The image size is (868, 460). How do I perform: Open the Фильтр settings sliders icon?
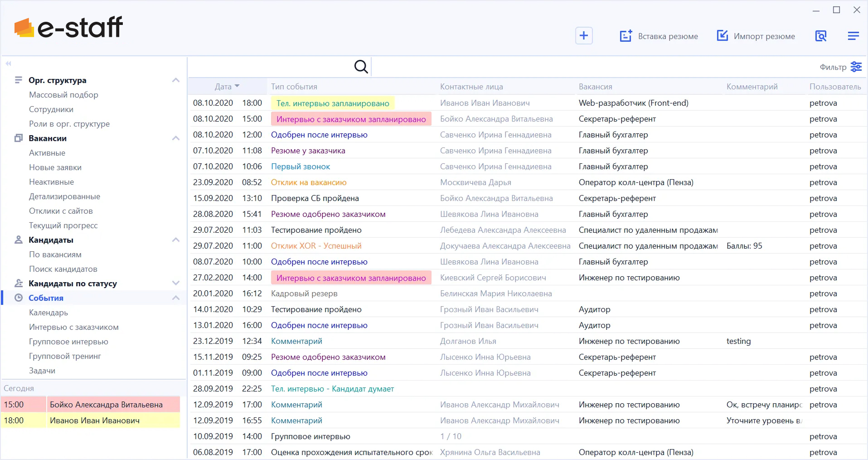coord(856,67)
